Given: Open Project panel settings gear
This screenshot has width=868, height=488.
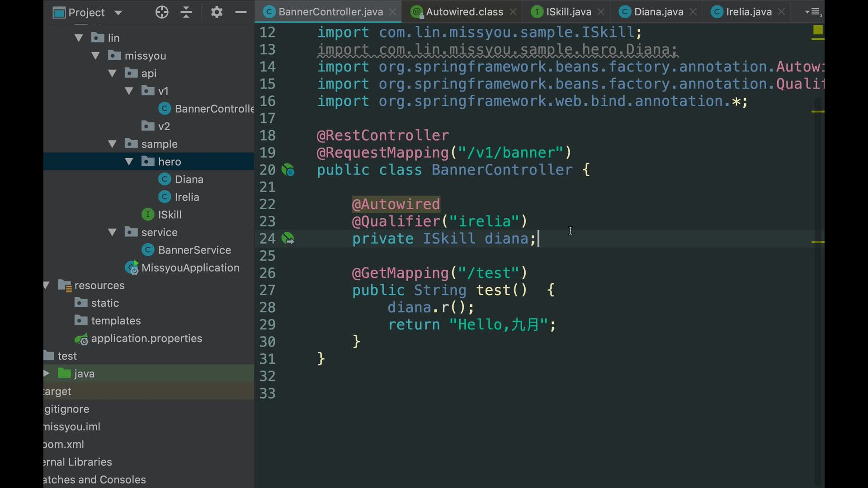Looking at the screenshot, I should 217,12.
